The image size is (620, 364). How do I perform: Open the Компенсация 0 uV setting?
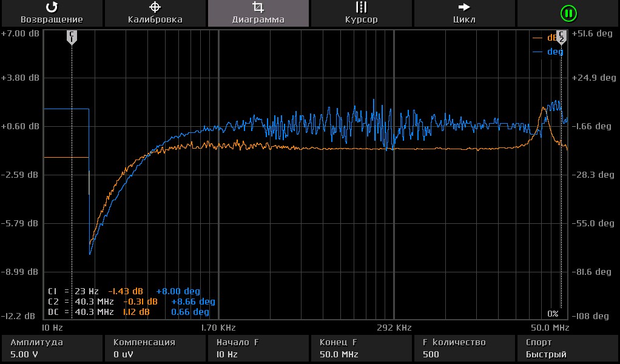point(155,348)
